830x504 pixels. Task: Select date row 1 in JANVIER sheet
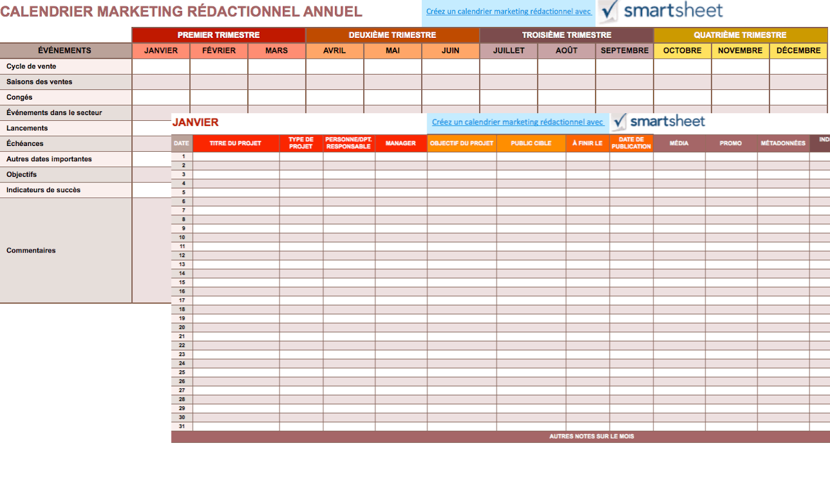click(183, 156)
